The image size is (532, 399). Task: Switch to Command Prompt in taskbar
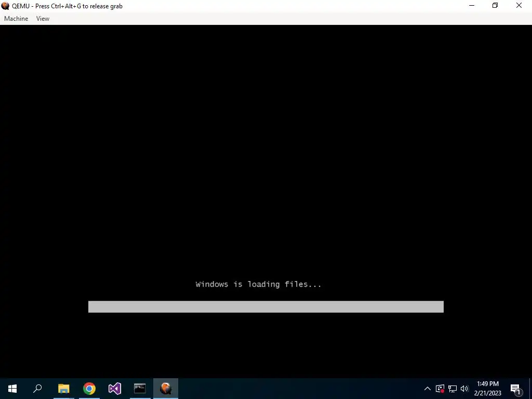140,389
